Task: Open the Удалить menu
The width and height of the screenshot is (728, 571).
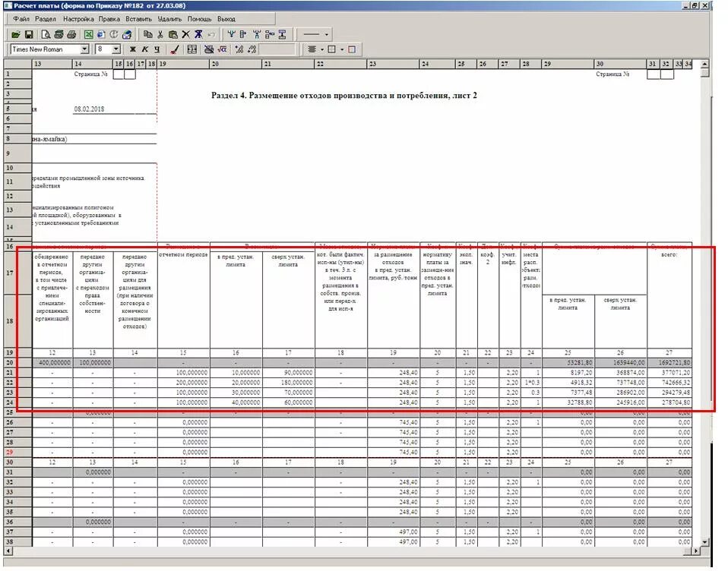Action: click(169, 19)
